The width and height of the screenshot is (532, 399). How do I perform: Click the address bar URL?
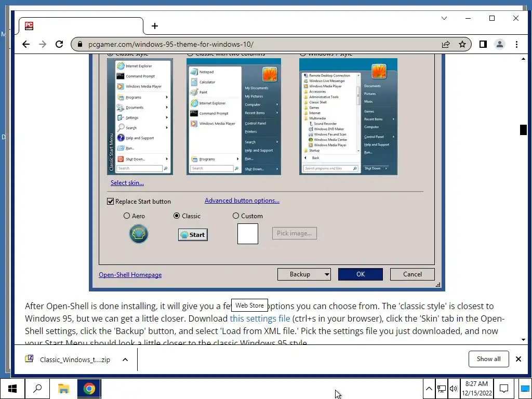170,44
